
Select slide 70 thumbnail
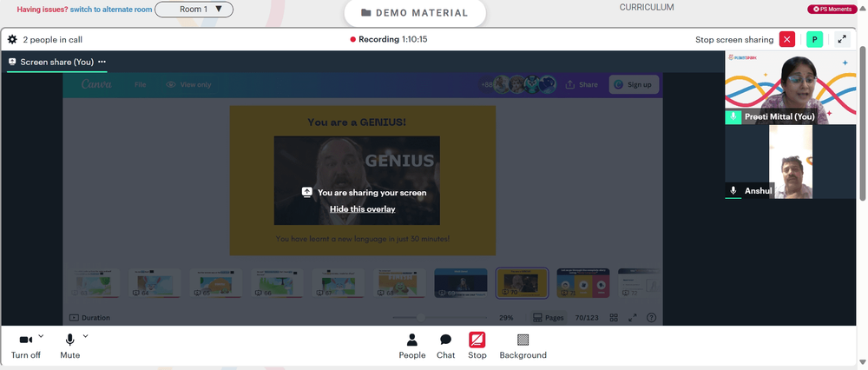tap(522, 283)
